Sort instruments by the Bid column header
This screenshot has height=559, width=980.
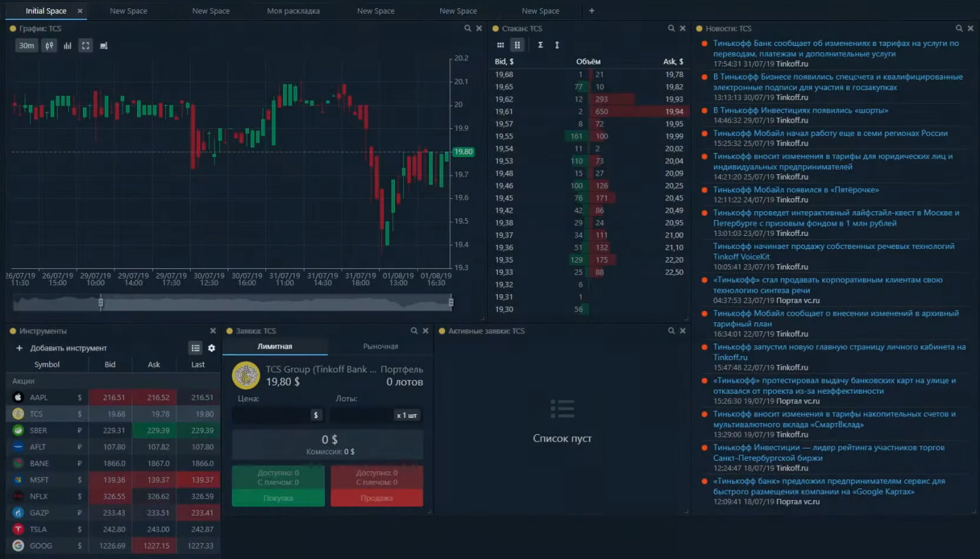pyautogui.click(x=110, y=364)
